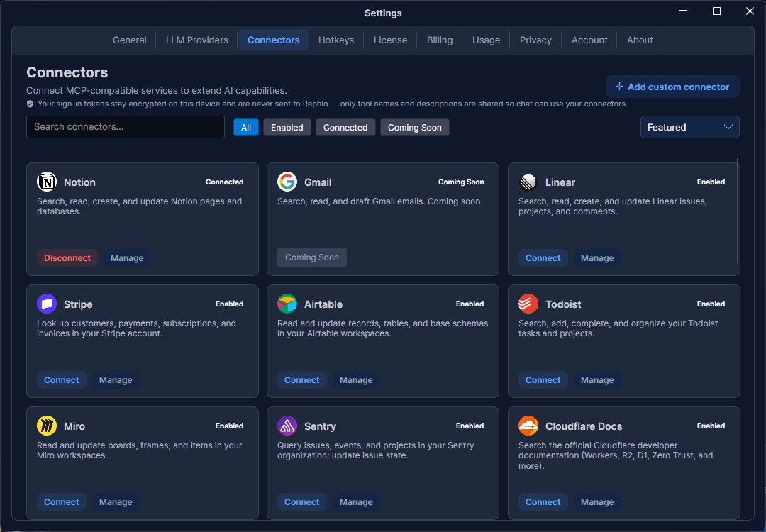Click the Cloudflare Docs Enabled status label
Image resolution: width=766 pixels, height=532 pixels.
[x=711, y=426]
